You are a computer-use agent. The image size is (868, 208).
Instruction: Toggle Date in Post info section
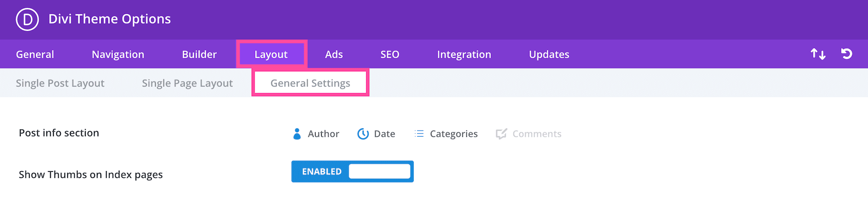point(376,134)
